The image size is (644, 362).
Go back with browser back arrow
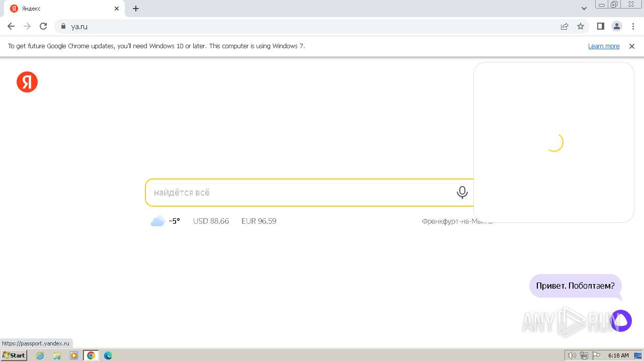11,26
